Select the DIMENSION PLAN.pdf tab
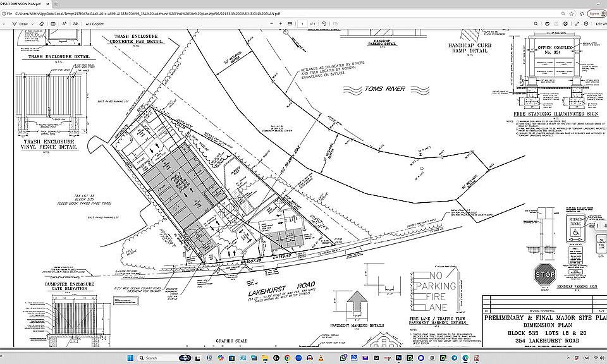 21,4
